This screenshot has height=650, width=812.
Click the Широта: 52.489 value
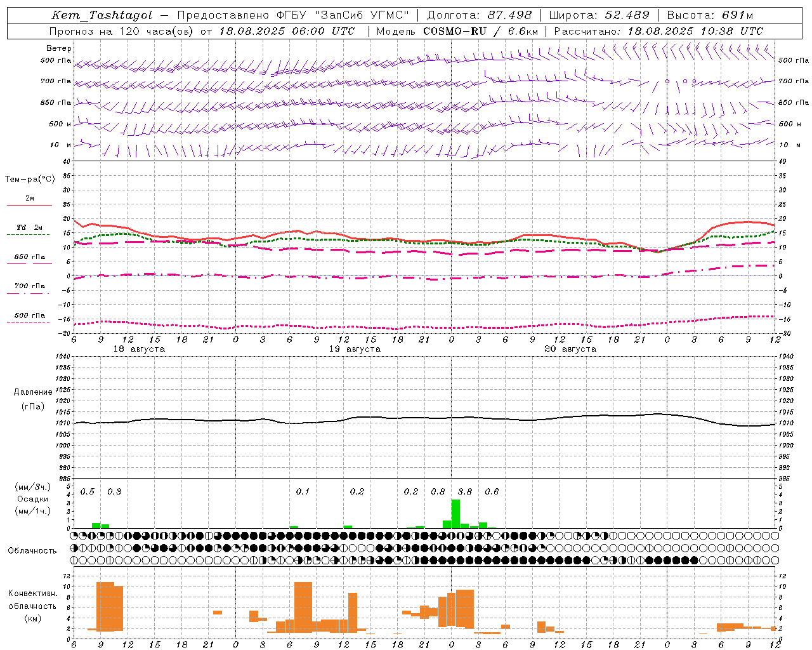coord(599,15)
